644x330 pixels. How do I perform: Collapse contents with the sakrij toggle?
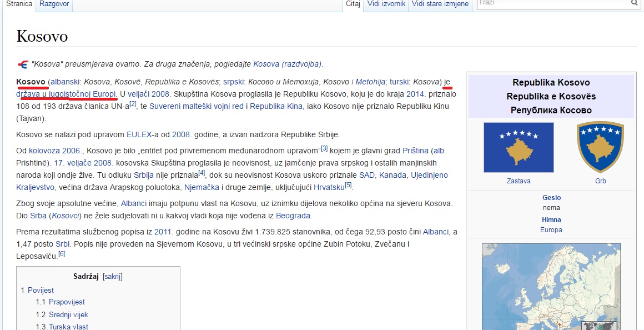click(113, 277)
